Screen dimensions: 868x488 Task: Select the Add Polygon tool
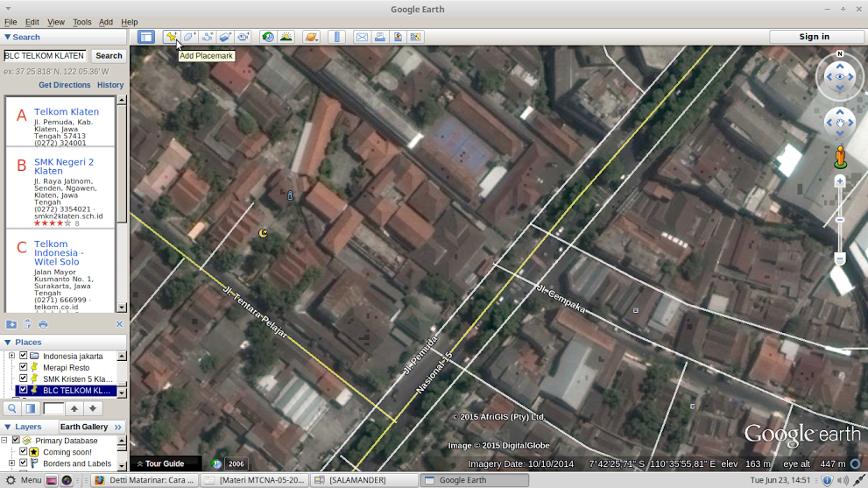(x=189, y=37)
